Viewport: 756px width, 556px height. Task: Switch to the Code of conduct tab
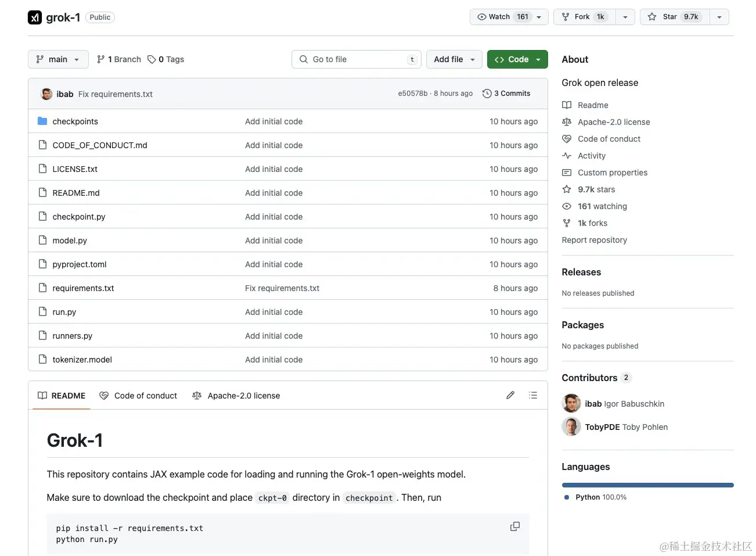tap(138, 396)
